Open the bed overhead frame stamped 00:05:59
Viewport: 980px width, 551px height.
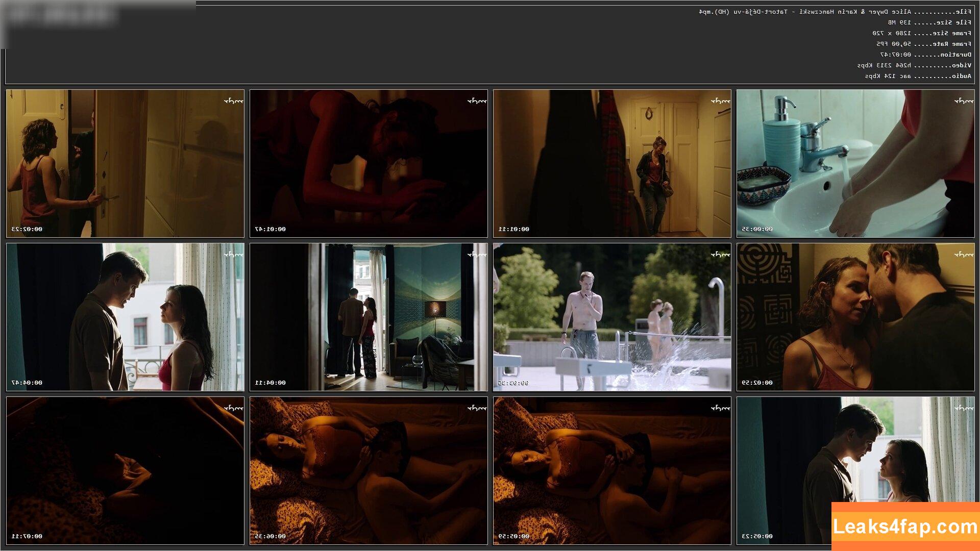(x=612, y=470)
